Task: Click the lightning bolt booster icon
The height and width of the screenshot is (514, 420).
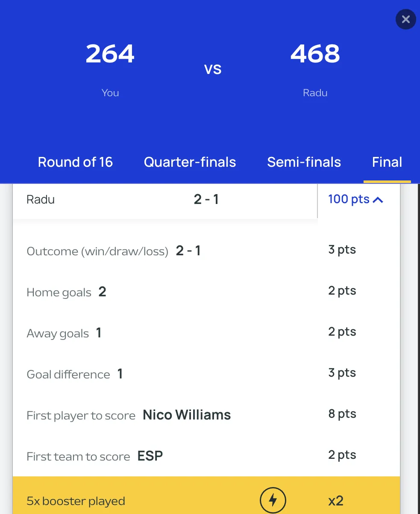Action: pos(273,501)
